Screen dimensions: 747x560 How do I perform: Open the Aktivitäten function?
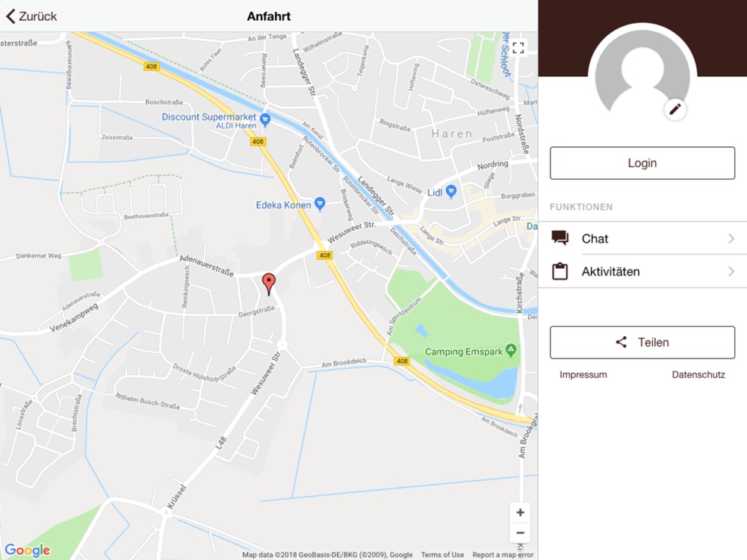click(x=642, y=272)
